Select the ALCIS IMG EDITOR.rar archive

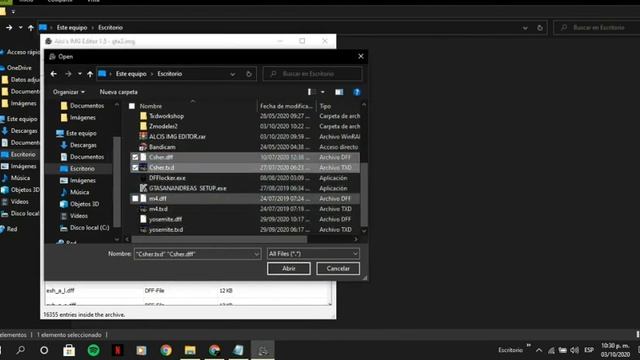click(x=177, y=137)
